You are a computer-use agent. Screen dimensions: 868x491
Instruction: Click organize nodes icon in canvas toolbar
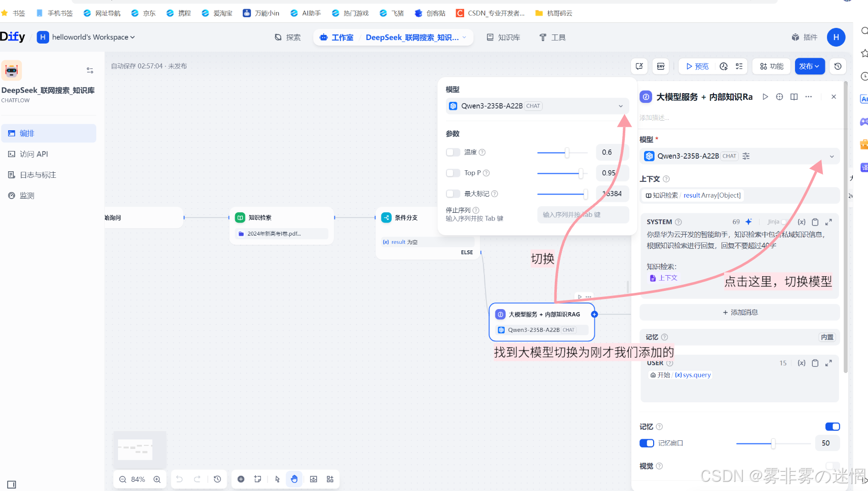coord(330,479)
